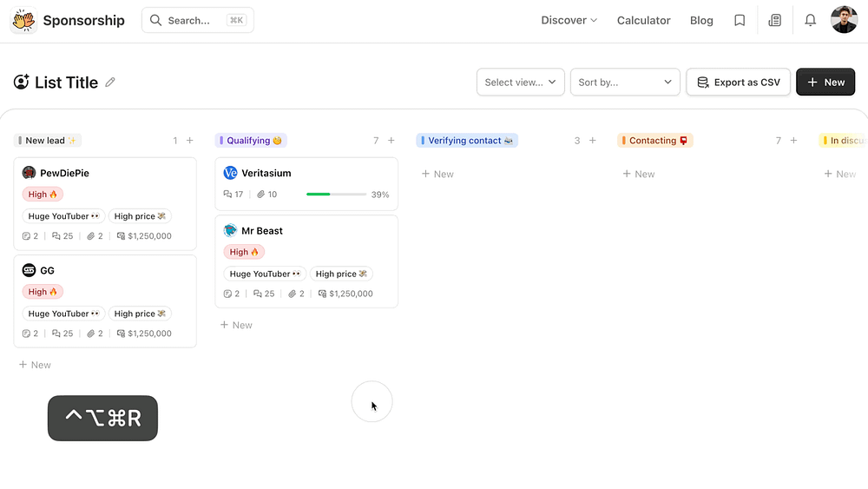Click High price tag on GG card
The height and width of the screenshot is (489, 868).
tap(140, 314)
